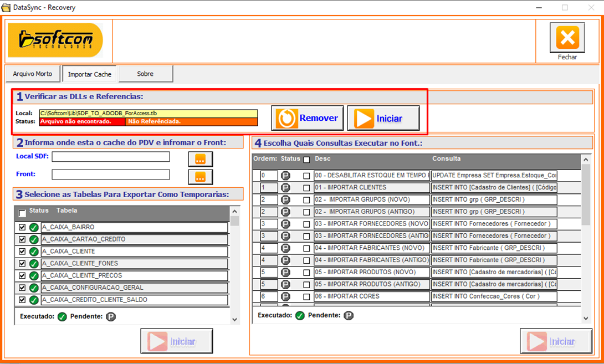Click browse icon next to Local SDF
This screenshot has width=604, height=364.
(x=200, y=159)
